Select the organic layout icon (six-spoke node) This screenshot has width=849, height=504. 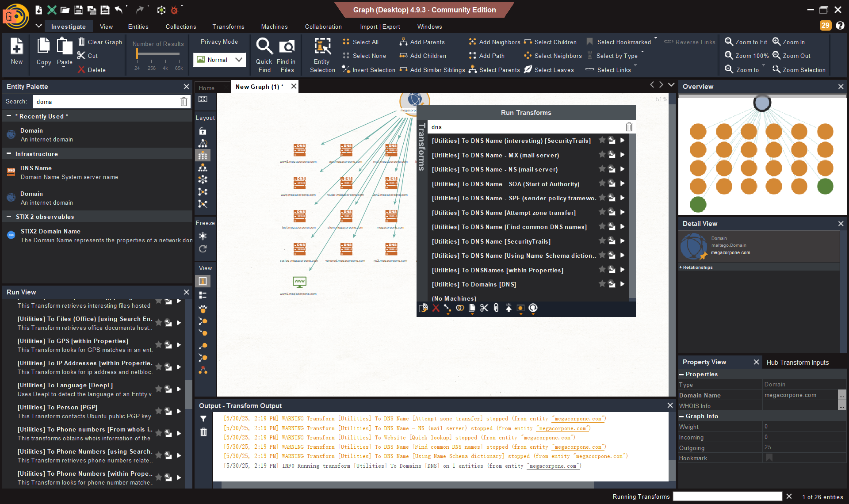pos(203,179)
